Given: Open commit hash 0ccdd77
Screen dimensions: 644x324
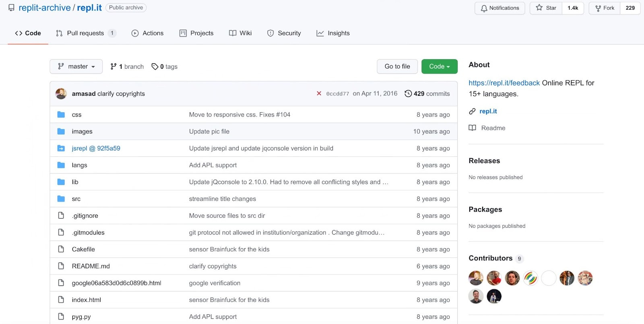Looking at the screenshot, I should 337,94.
